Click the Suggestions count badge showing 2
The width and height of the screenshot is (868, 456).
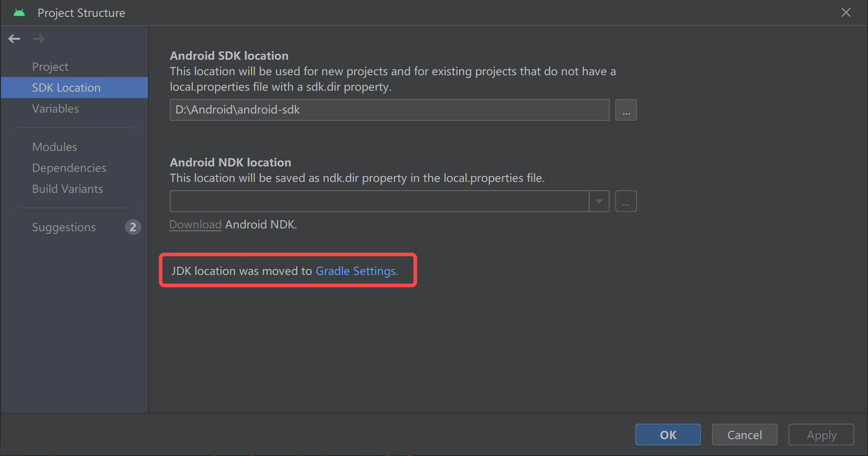click(133, 227)
